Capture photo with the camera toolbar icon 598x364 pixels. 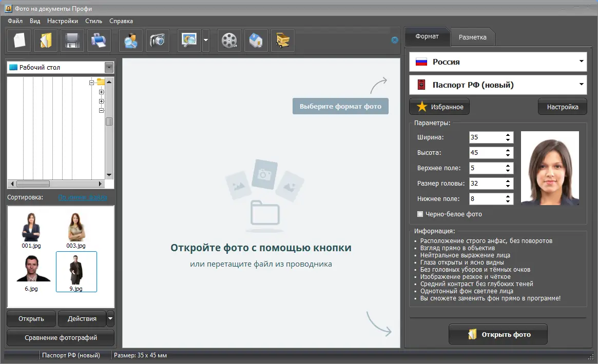point(157,41)
